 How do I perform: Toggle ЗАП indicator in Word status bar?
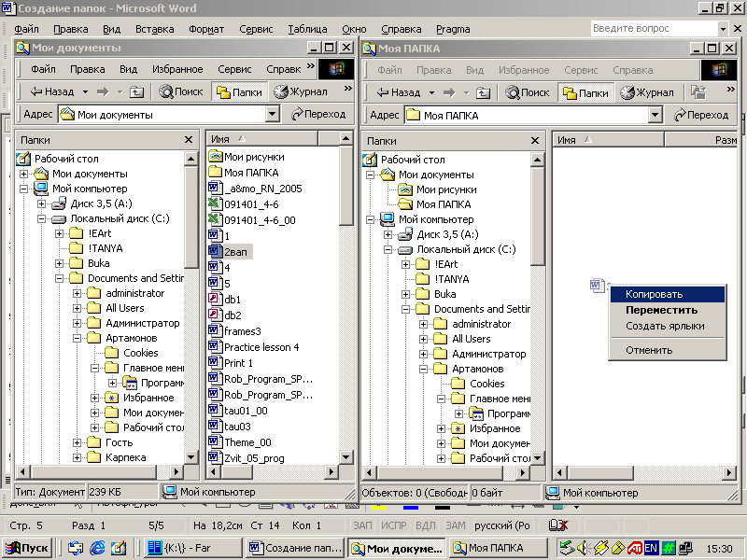pos(362,525)
